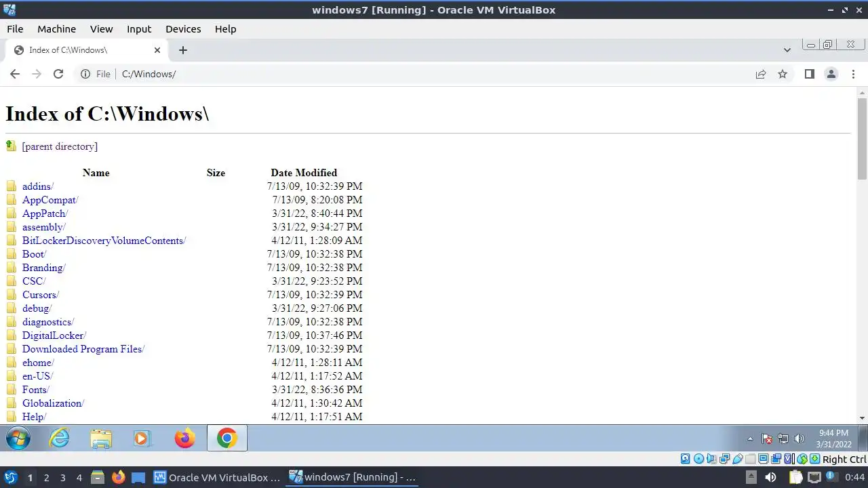Open Windows Explorer from the taskbar
Image resolution: width=868 pixels, height=488 pixels.
point(101,439)
